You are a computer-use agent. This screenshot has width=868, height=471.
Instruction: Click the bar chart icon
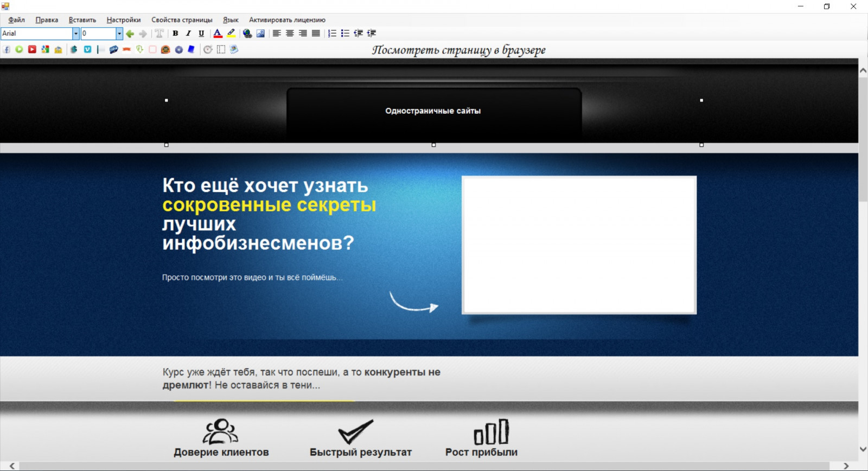tap(491, 431)
